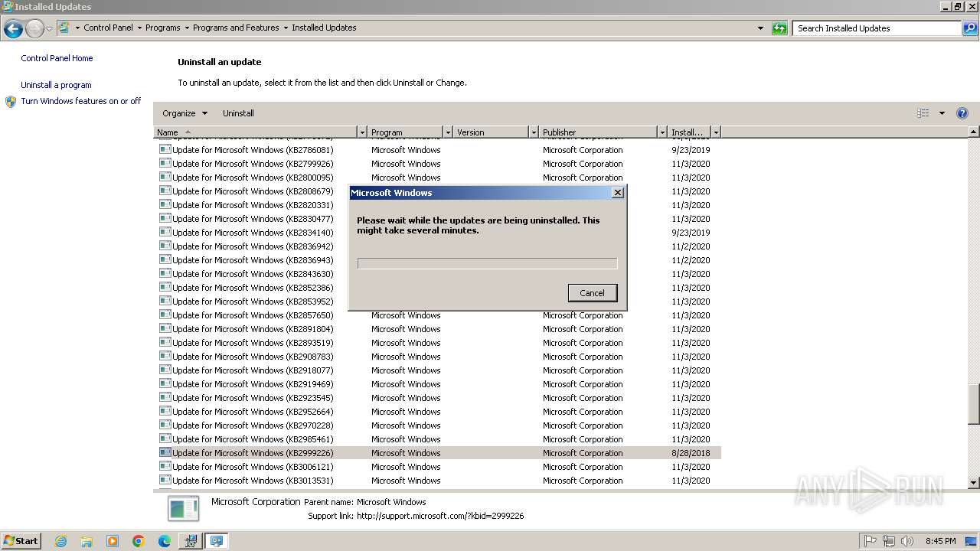Open the Organize dropdown menu
The image size is (980, 551).
[x=185, y=113]
